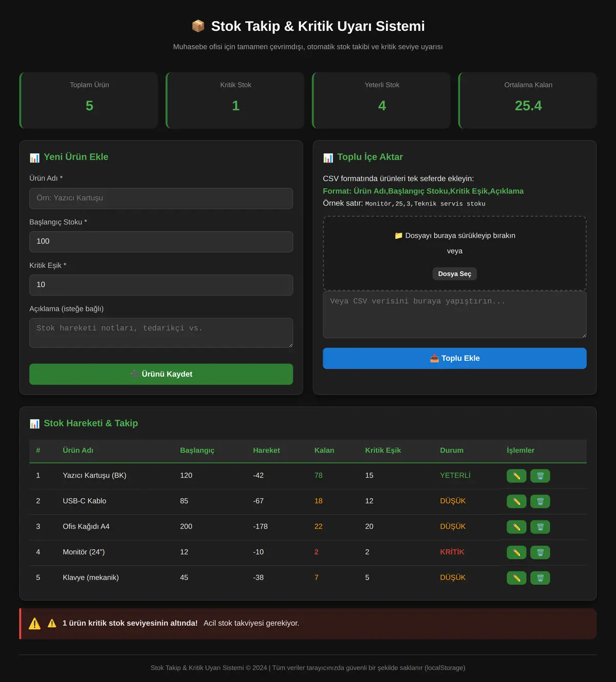Click the file drop zone area
This screenshot has width=616, height=682.
point(455,253)
